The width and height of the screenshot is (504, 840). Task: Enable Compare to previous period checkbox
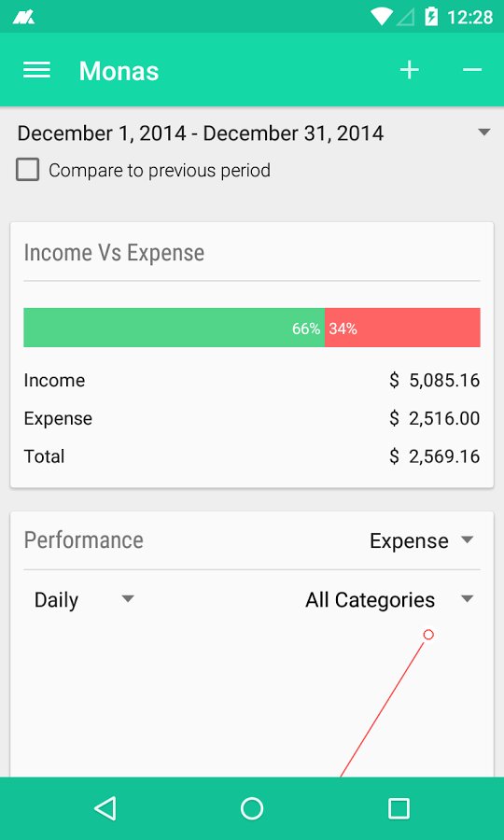(x=27, y=171)
